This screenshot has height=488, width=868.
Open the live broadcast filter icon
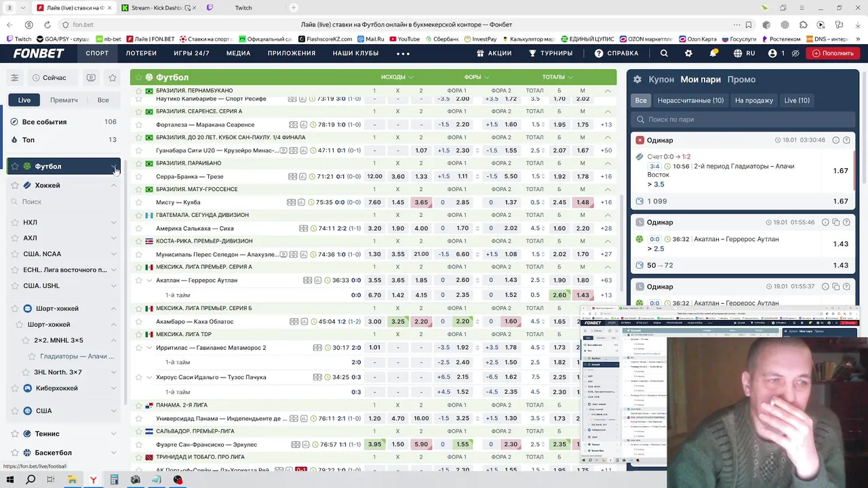(x=91, y=78)
